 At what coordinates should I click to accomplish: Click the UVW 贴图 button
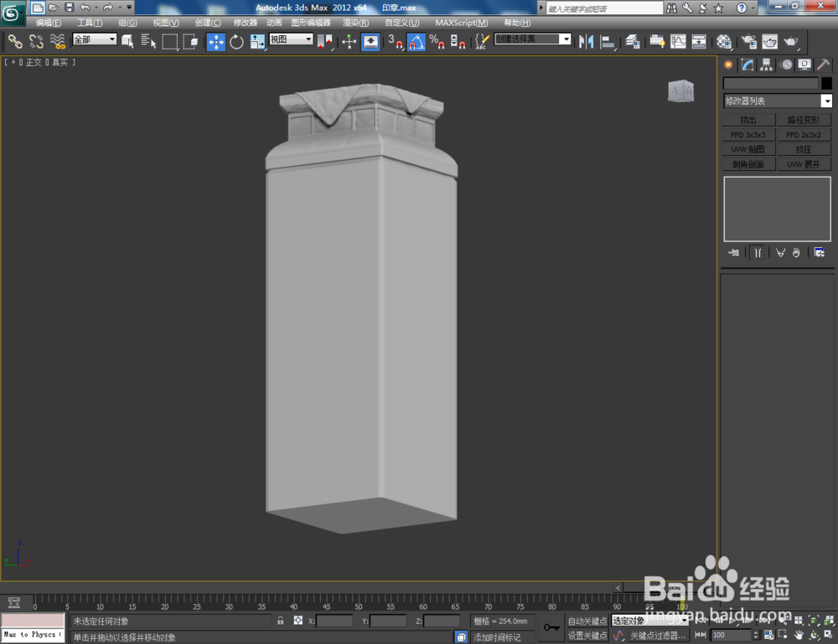tap(748, 150)
